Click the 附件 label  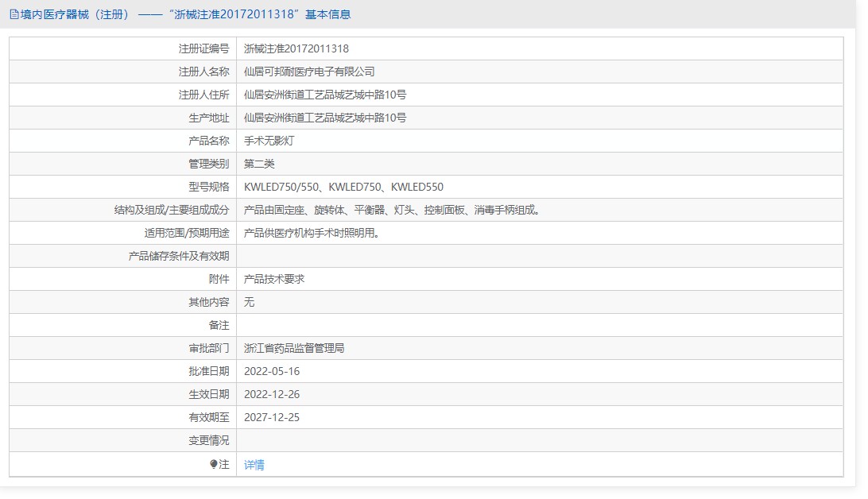tap(219, 280)
